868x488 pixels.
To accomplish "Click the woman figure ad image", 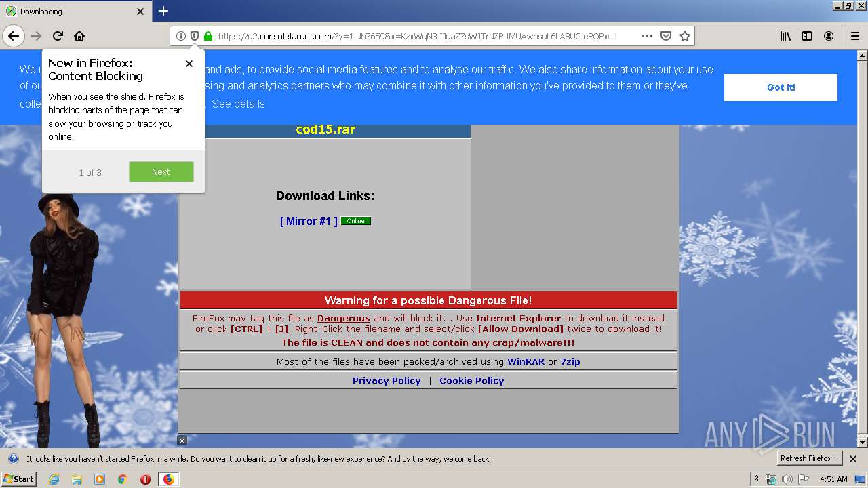I will [x=64, y=319].
